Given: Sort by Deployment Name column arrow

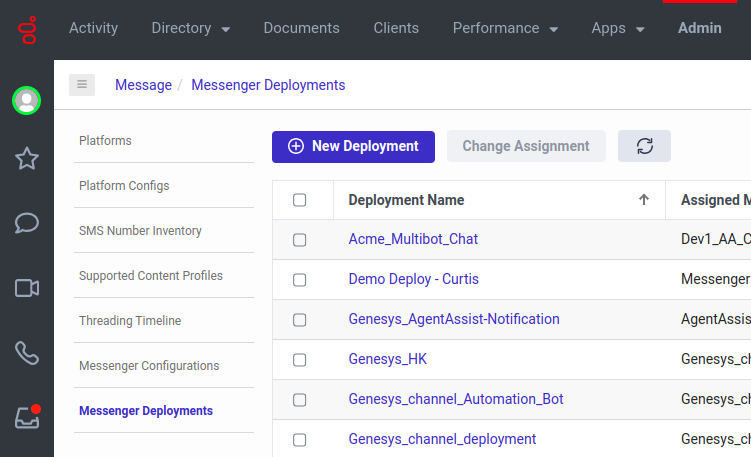Looking at the screenshot, I should 644,200.
